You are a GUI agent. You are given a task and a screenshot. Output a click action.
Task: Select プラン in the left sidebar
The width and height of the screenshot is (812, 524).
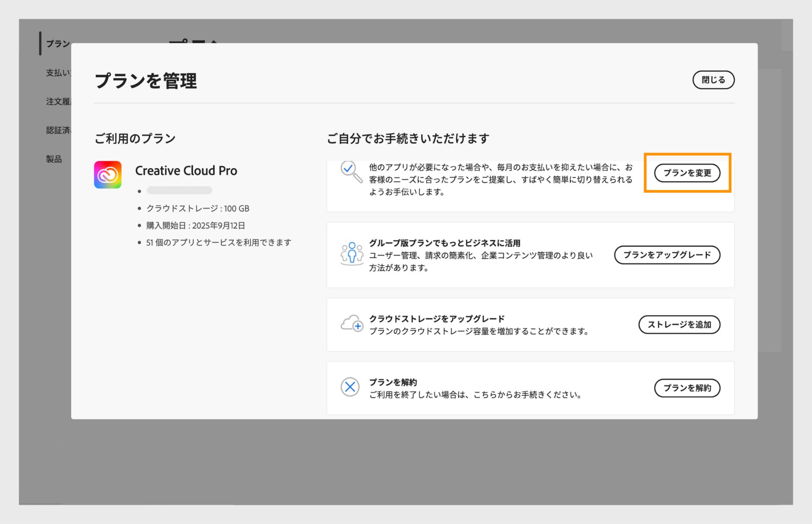[57, 43]
